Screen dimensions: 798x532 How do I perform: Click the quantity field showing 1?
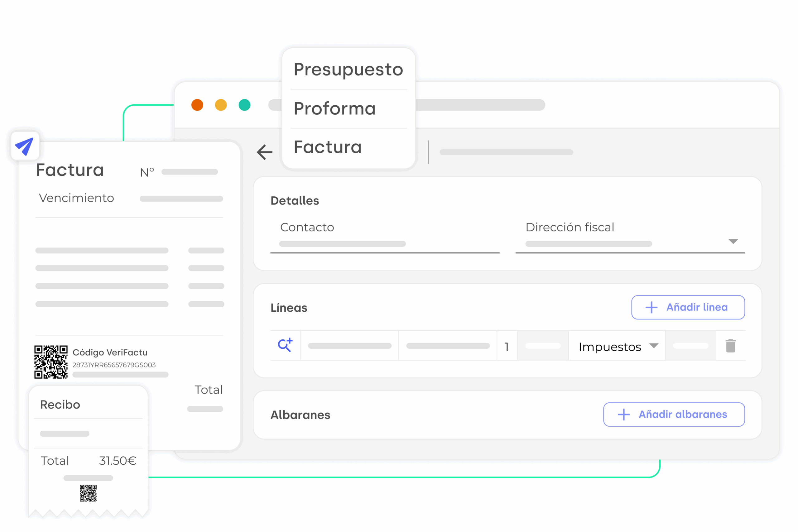(x=507, y=347)
